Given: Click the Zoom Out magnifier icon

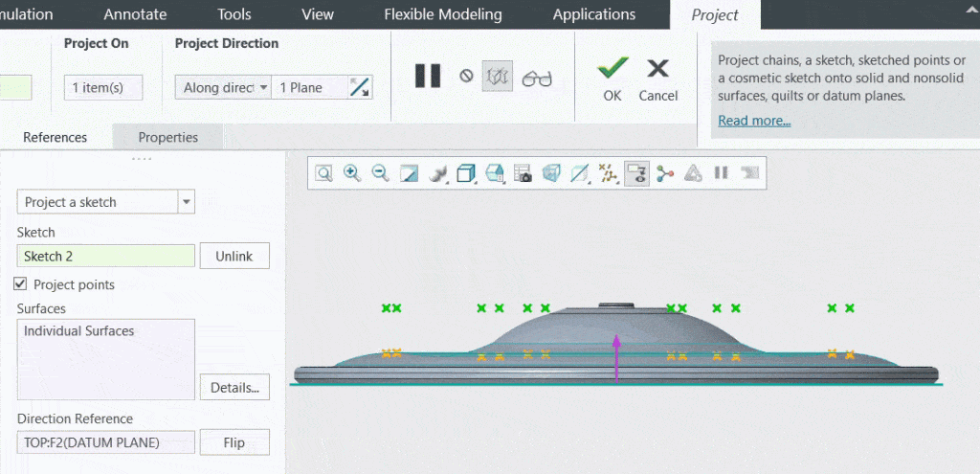Looking at the screenshot, I should click(x=380, y=173).
